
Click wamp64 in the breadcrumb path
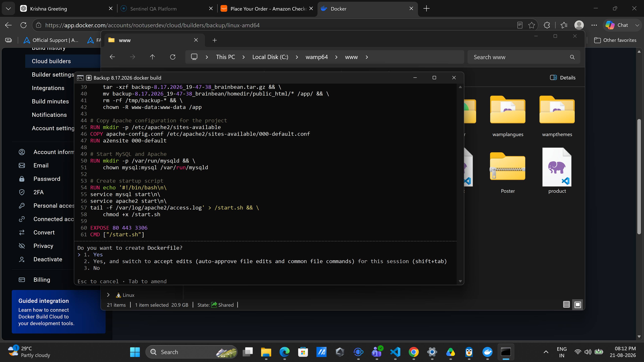[316, 57]
